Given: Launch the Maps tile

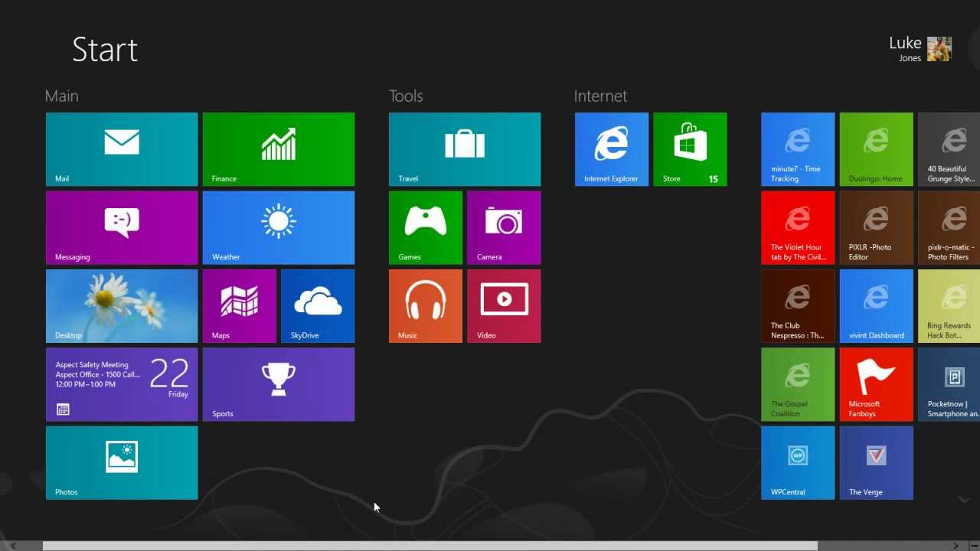Looking at the screenshot, I should (x=240, y=306).
